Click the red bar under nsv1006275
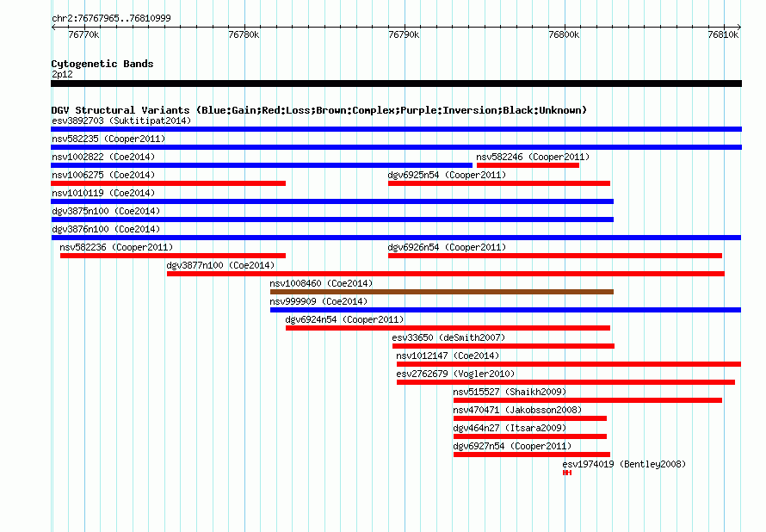This screenshot has width=766, height=532. [168, 183]
